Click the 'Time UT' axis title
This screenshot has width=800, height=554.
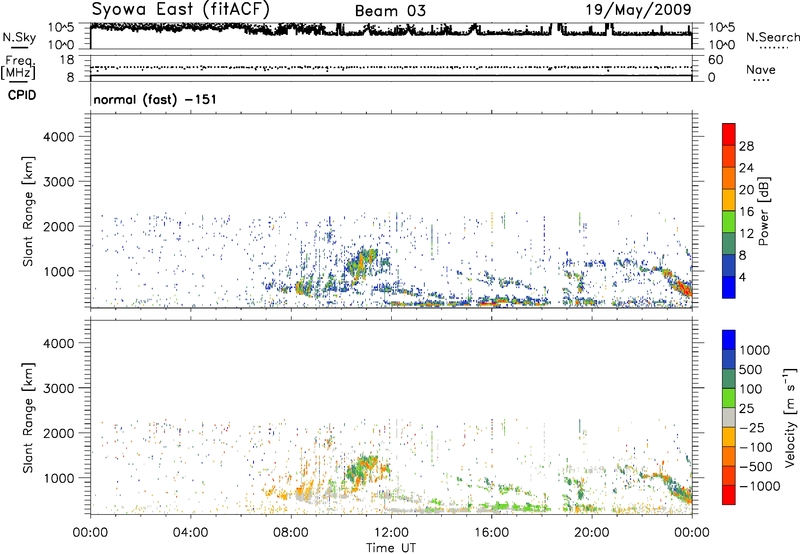point(391,548)
